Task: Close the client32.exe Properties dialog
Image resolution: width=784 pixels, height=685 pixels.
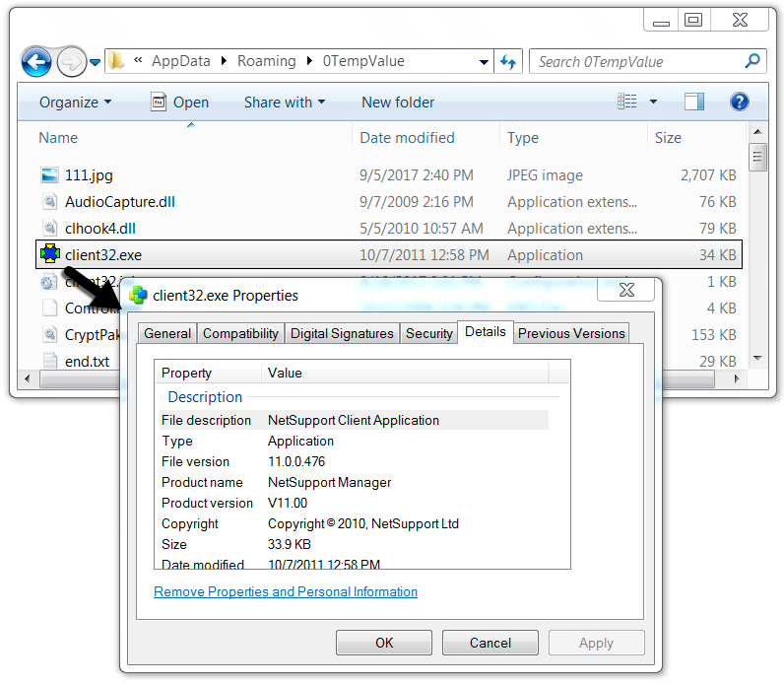Action: 626,290
